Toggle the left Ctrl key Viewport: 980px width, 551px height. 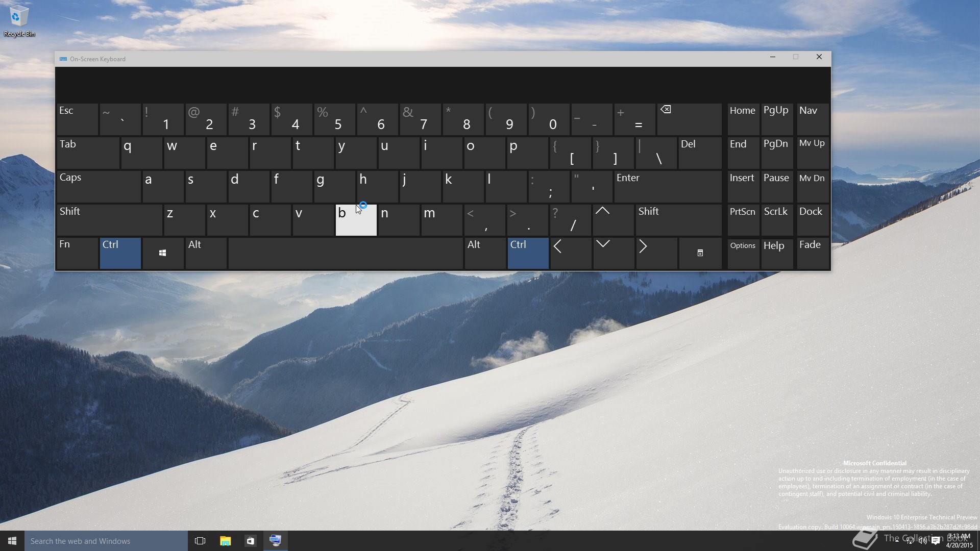point(120,253)
